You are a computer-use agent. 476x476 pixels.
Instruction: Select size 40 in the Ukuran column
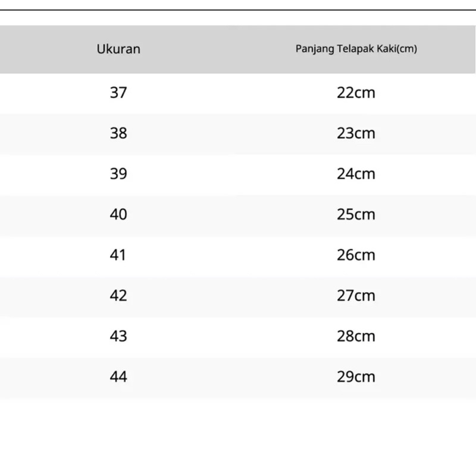[x=118, y=214]
